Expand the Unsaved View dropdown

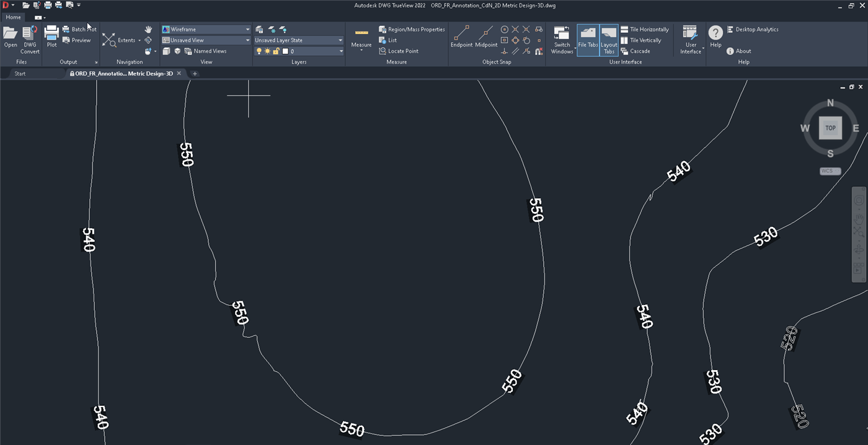[206, 40]
